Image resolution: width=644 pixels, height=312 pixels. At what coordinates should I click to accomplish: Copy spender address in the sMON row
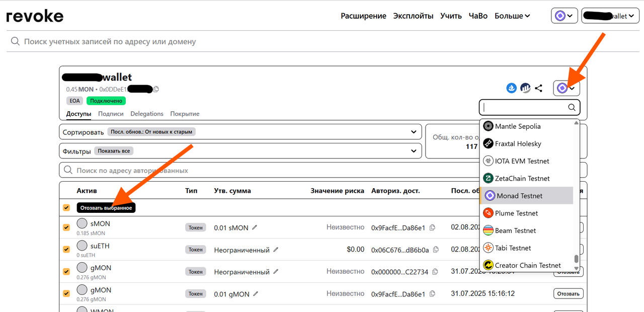click(x=433, y=227)
